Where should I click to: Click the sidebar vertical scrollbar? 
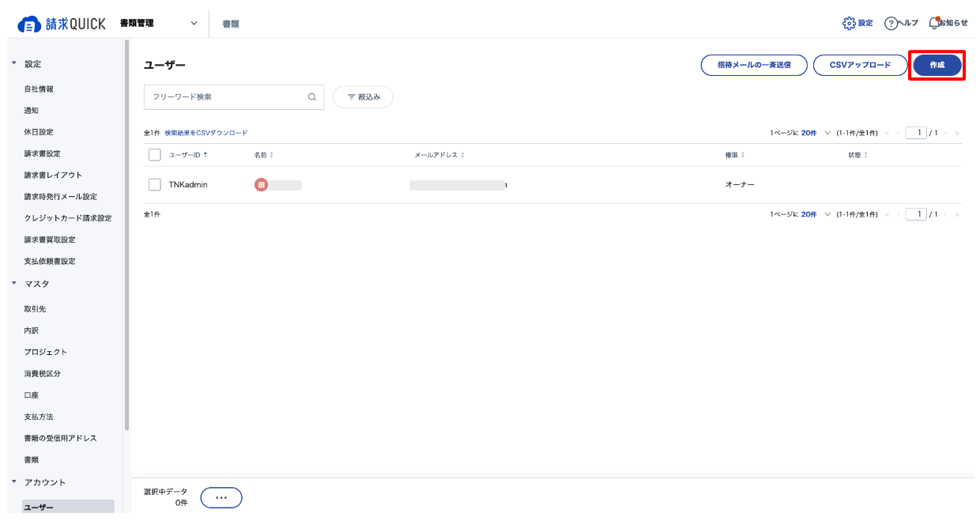(x=126, y=236)
